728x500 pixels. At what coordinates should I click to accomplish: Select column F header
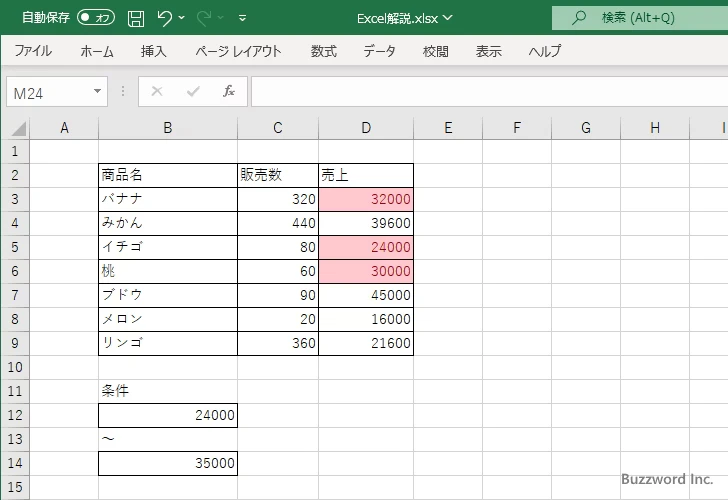pos(517,128)
